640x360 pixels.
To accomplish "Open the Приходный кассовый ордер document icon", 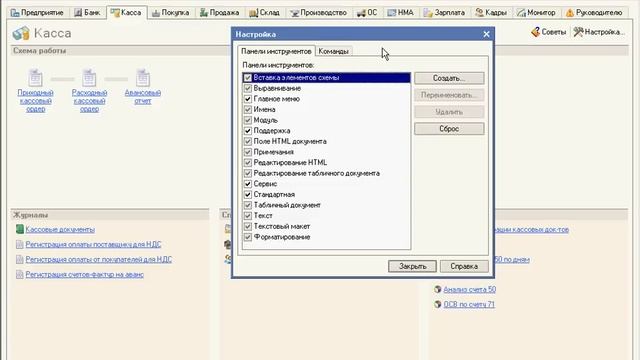I will 36,78.
